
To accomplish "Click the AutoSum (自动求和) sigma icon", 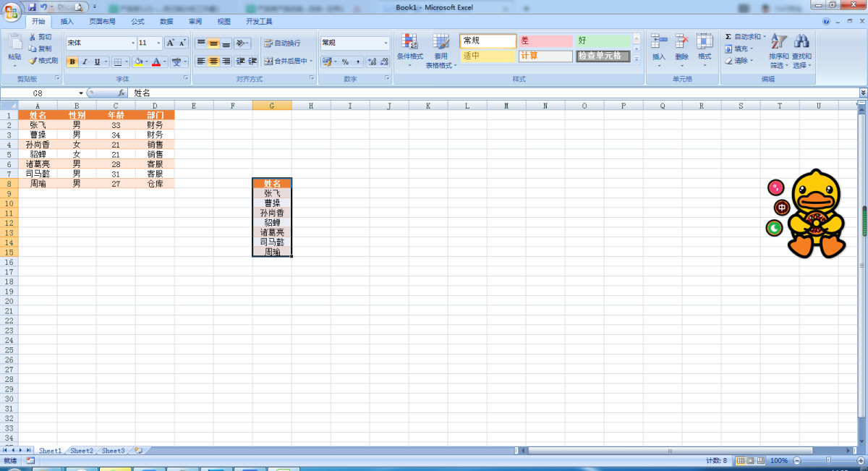I will [728, 37].
